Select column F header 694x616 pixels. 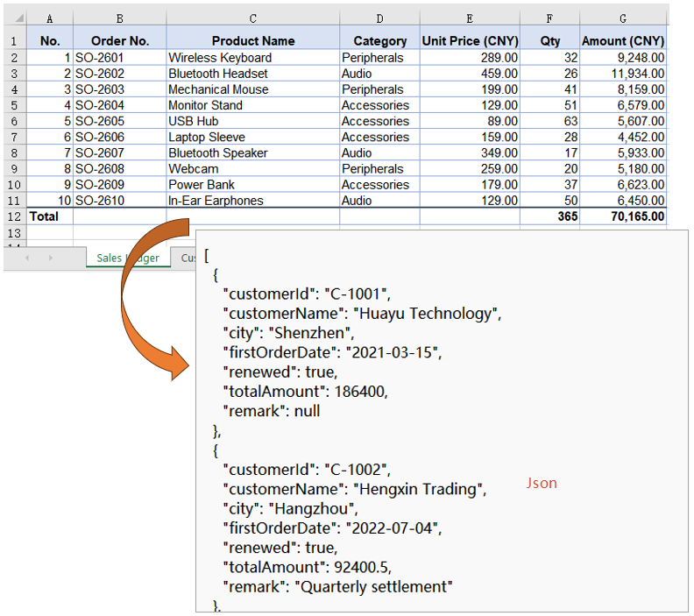click(549, 18)
